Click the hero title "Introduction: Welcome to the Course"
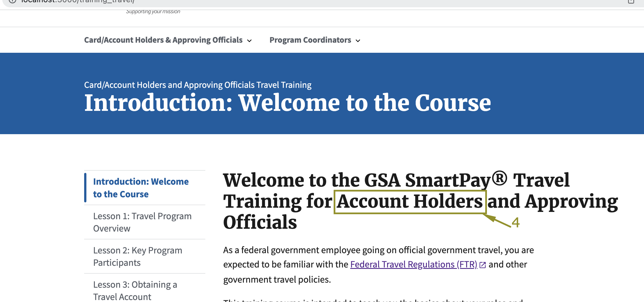 pyautogui.click(x=287, y=103)
